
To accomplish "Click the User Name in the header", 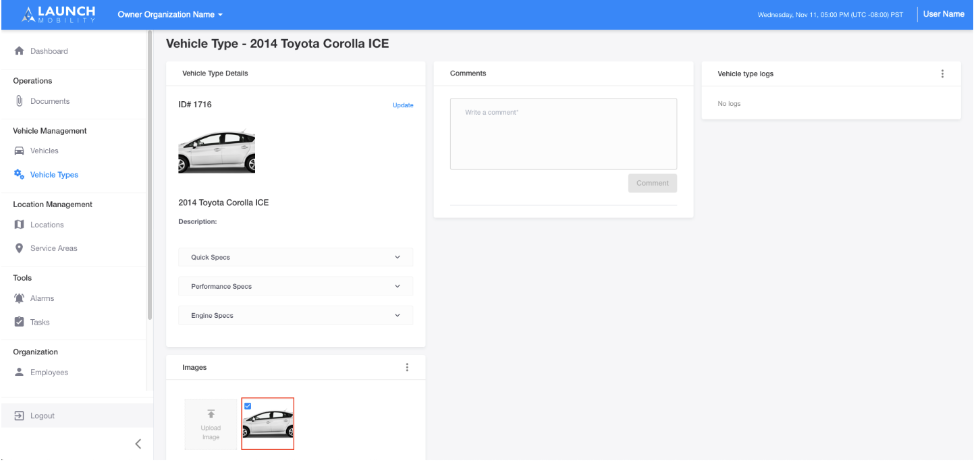I will (944, 14).
